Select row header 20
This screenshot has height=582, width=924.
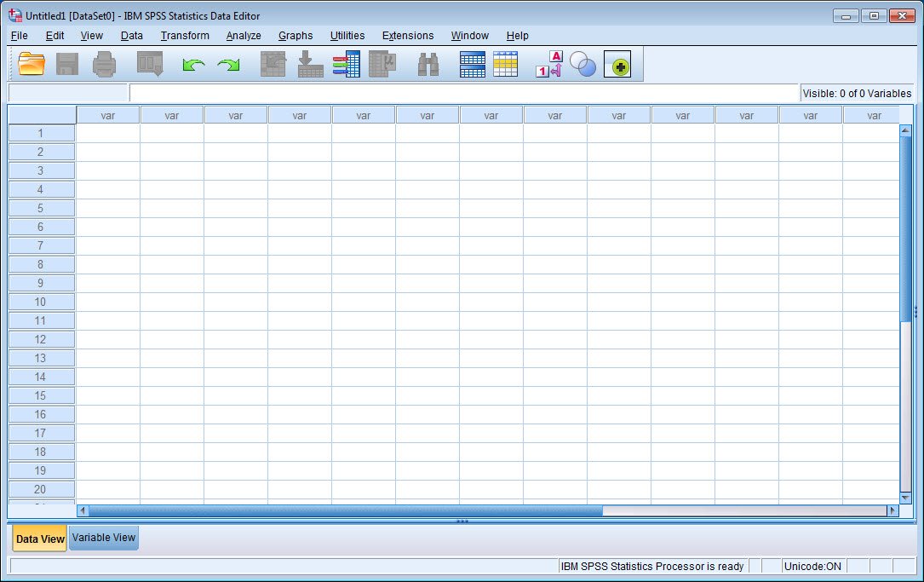(41, 489)
